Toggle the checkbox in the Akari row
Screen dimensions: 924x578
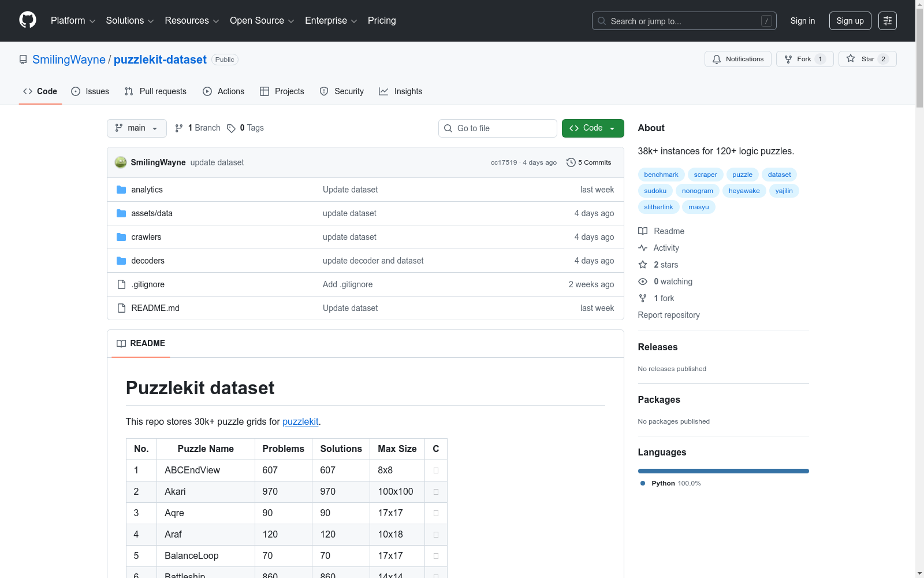tap(436, 492)
